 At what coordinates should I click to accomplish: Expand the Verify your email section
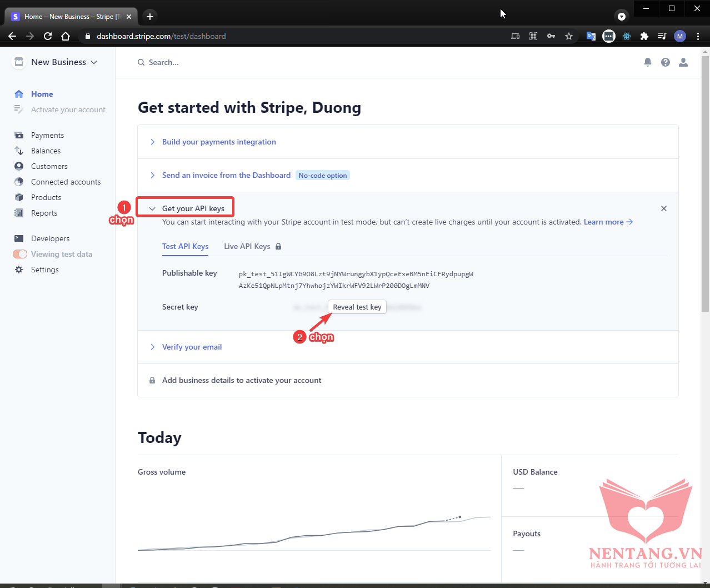coord(192,347)
